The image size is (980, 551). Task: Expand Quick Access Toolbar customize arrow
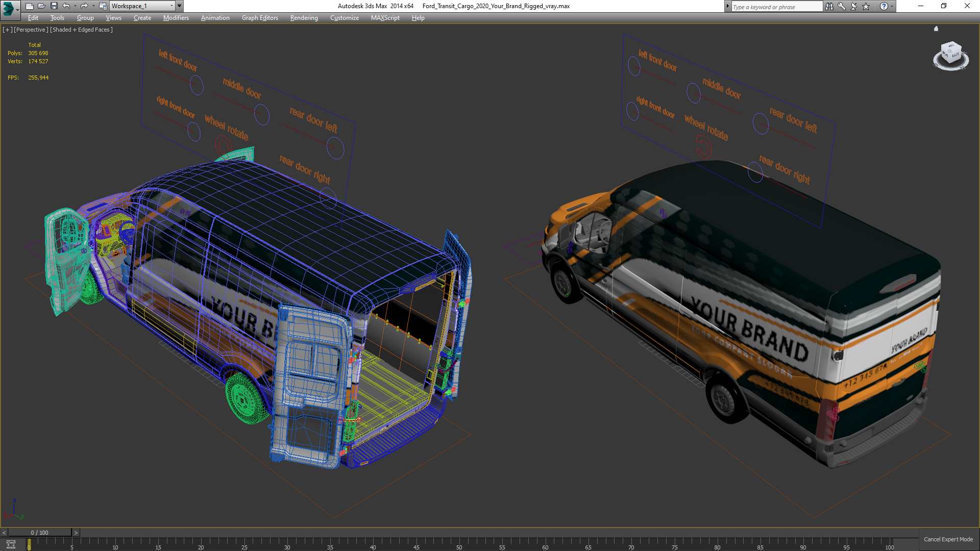point(179,6)
